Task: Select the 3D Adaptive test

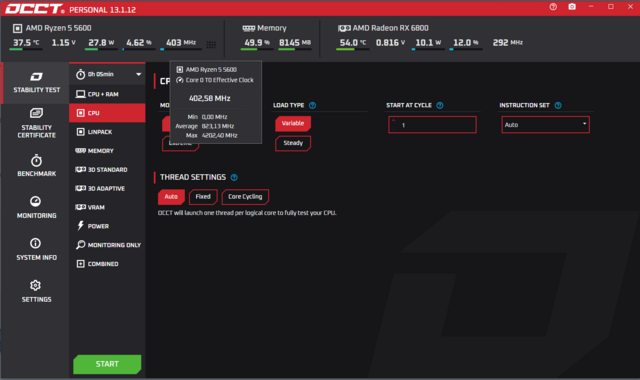Action: (x=107, y=188)
